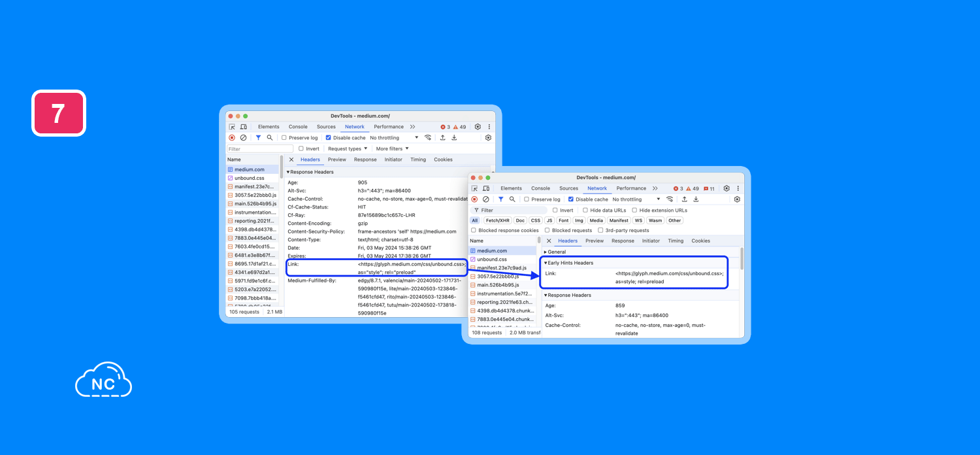The height and width of the screenshot is (455, 980).
Task: Open network conditions wifi icon in back window
Action: click(x=428, y=138)
